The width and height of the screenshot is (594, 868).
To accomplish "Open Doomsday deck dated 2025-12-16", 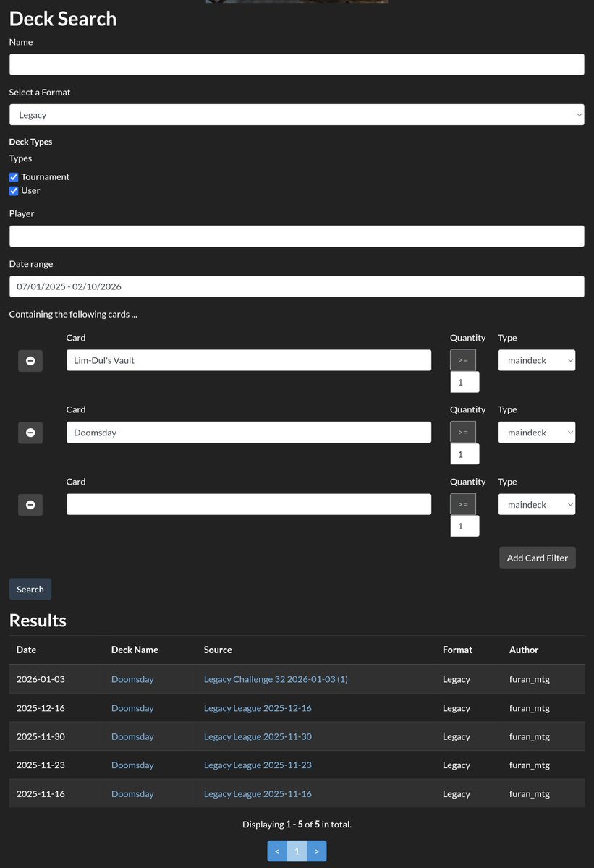I will pos(132,708).
